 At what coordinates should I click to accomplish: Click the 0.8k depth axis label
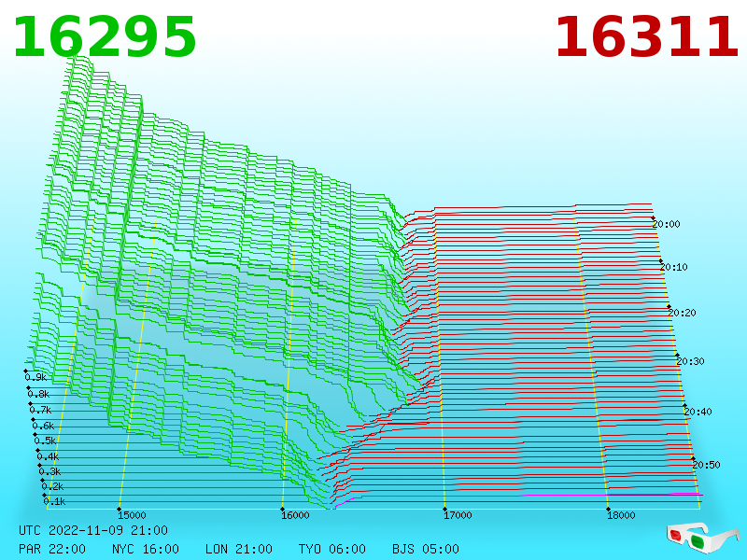click(38, 394)
